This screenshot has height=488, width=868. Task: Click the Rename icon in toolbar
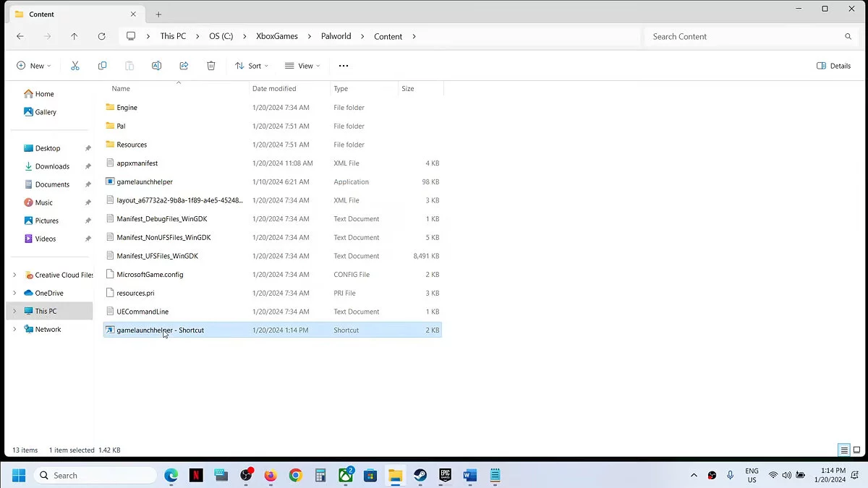coord(156,66)
